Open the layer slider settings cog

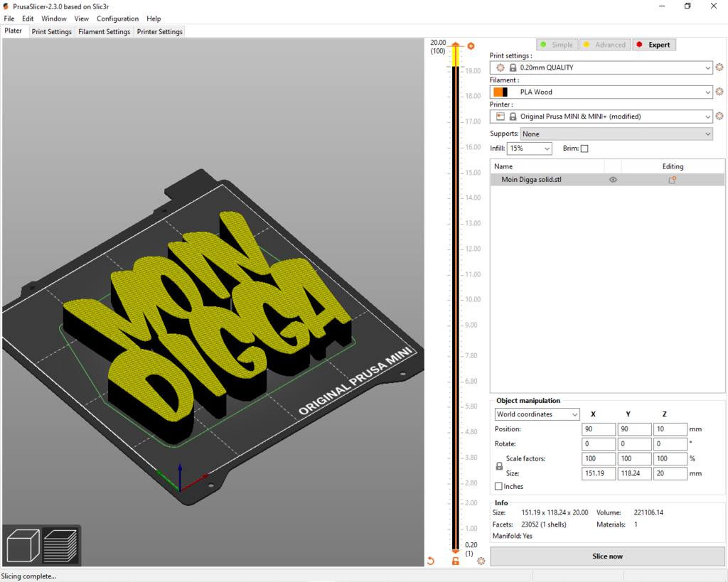tap(481, 561)
